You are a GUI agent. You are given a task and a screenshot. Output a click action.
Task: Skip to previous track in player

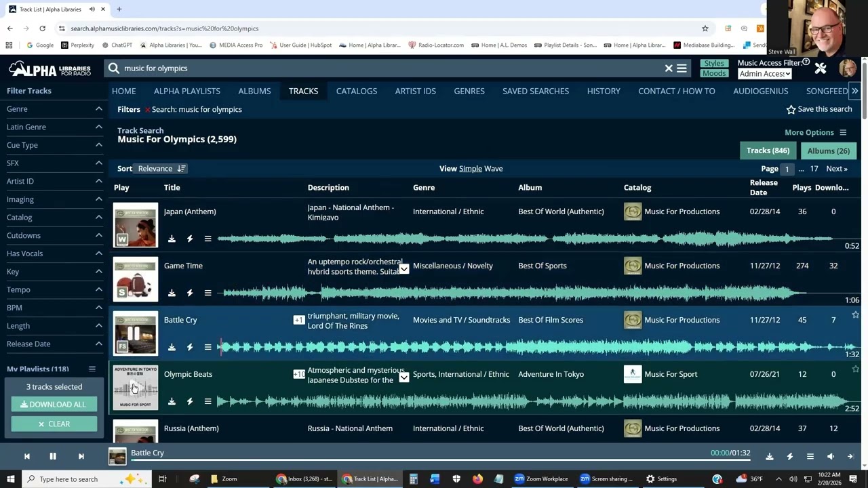[x=27, y=456]
